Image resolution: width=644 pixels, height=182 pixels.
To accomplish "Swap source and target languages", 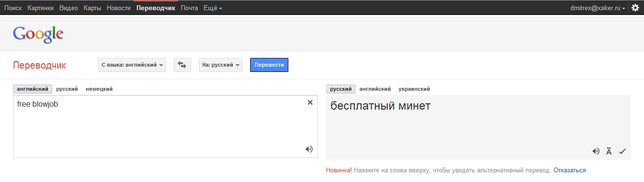I will pos(182,65).
